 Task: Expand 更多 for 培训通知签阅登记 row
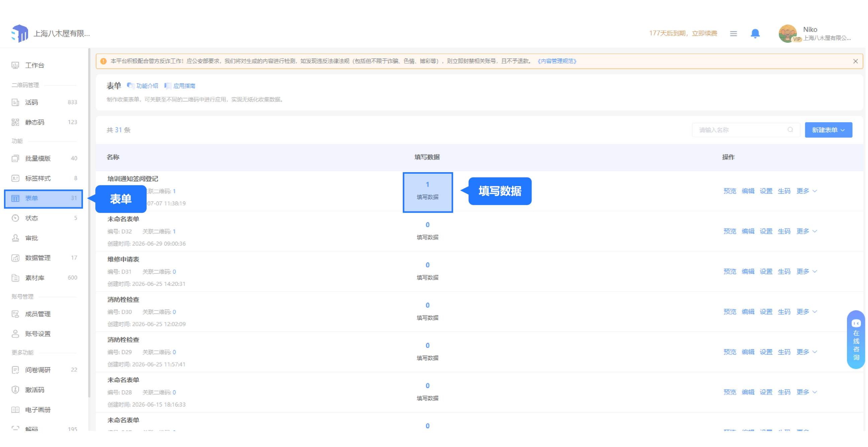(x=806, y=191)
